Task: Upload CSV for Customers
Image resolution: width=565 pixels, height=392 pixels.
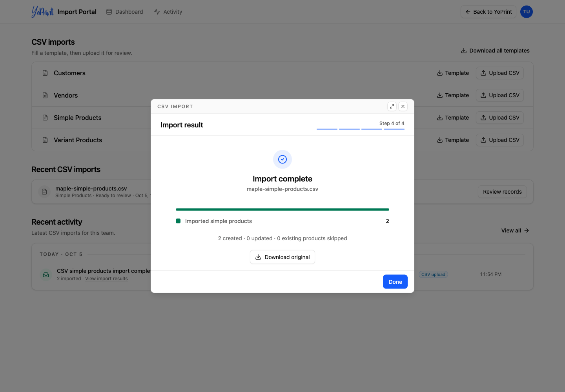Action: point(500,73)
